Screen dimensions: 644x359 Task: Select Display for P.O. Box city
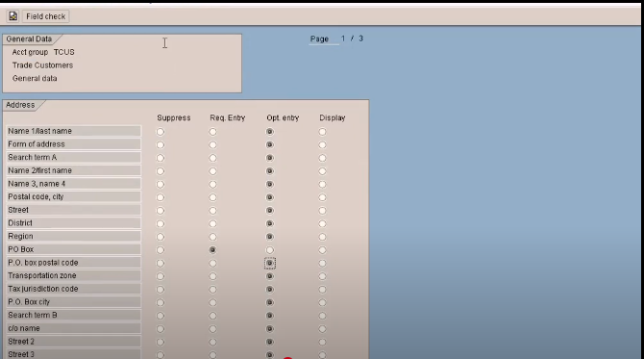[x=322, y=302]
